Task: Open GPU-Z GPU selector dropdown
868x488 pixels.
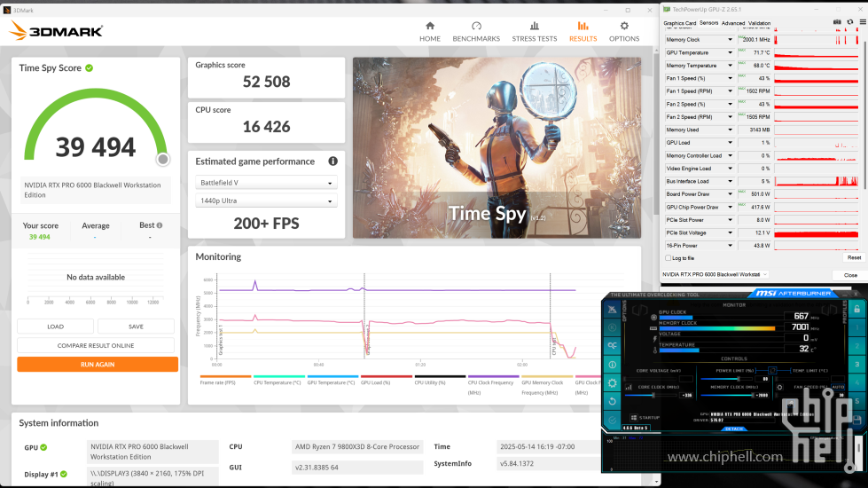Action: [715, 274]
